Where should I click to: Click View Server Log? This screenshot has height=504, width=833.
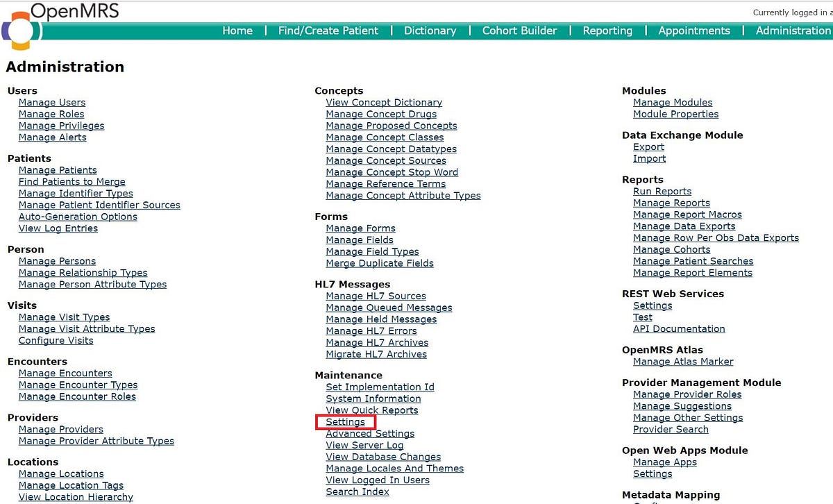[364, 445]
